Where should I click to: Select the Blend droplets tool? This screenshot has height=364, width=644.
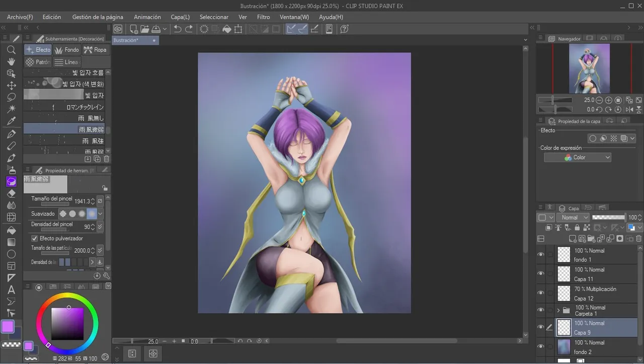[11, 205]
